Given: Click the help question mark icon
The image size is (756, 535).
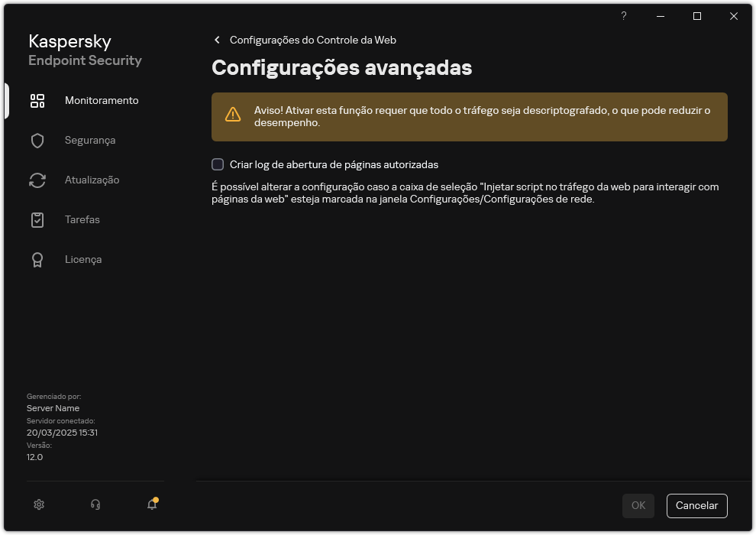Looking at the screenshot, I should pyautogui.click(x=623, y=16).
